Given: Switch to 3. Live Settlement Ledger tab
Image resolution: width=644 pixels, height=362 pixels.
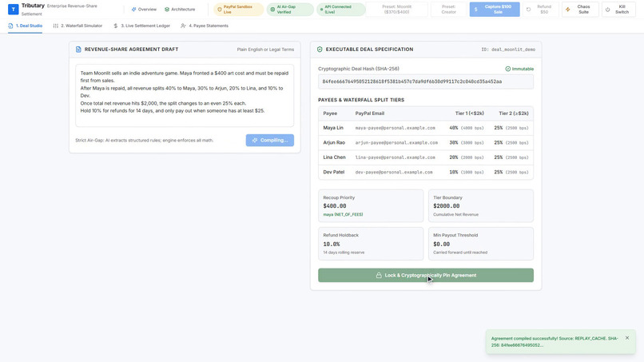Looking at the screenshot, I should point(141,26).
